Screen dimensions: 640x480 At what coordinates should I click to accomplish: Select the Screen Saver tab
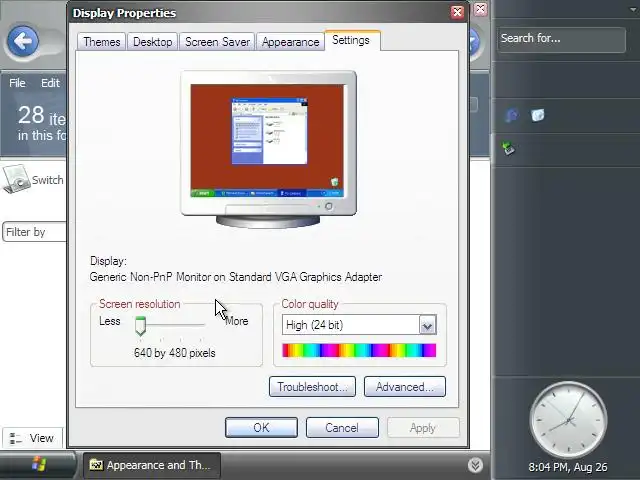point(217,42)
